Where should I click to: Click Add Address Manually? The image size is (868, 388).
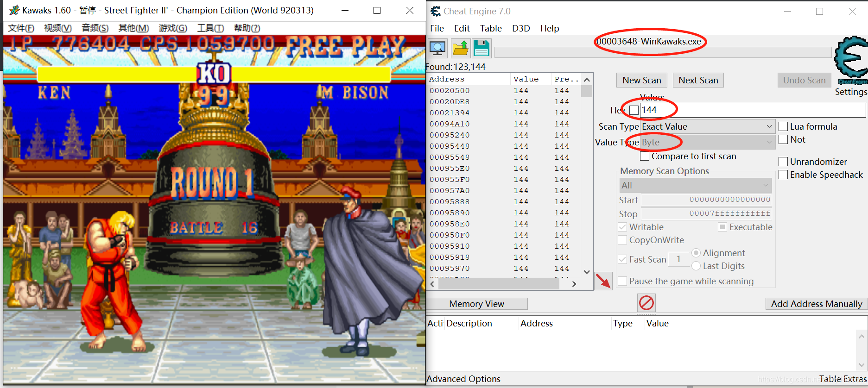coord(817,304)
